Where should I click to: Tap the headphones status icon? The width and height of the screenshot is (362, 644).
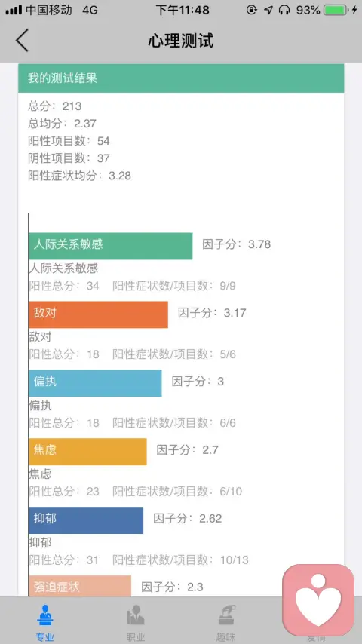[284, 10]
